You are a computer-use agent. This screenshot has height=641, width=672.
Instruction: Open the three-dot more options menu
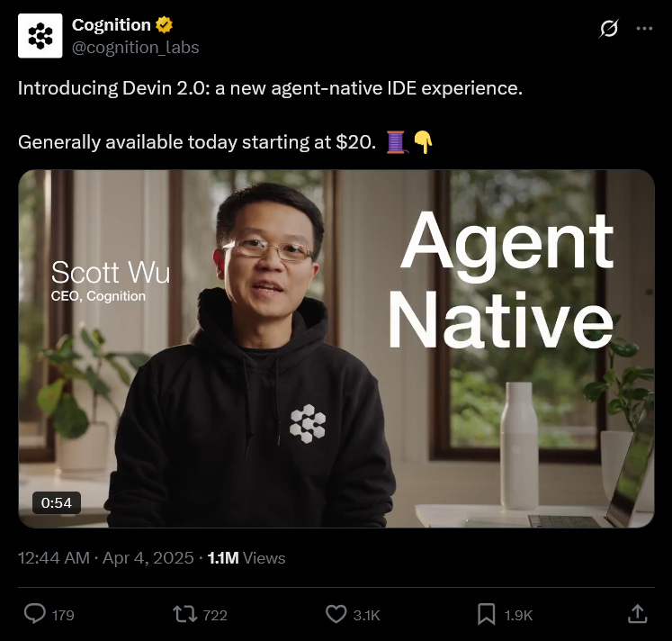click(644, 28)
